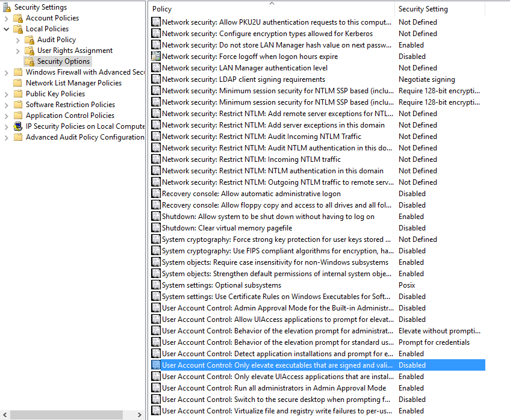510x420 pixels.
Task: Select Software Restriction Policies in tree
Action: (x=70, y=105)
